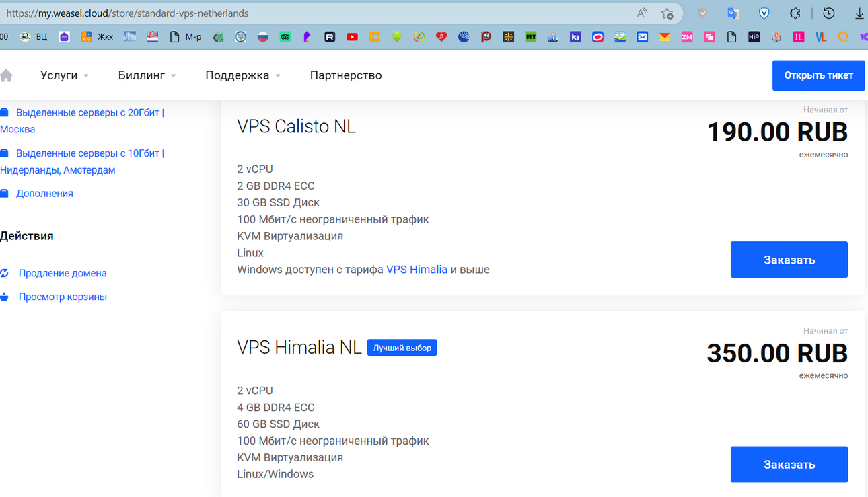Open the Downloads arrow icon
The image size is (868, 497).
[859, 13]
